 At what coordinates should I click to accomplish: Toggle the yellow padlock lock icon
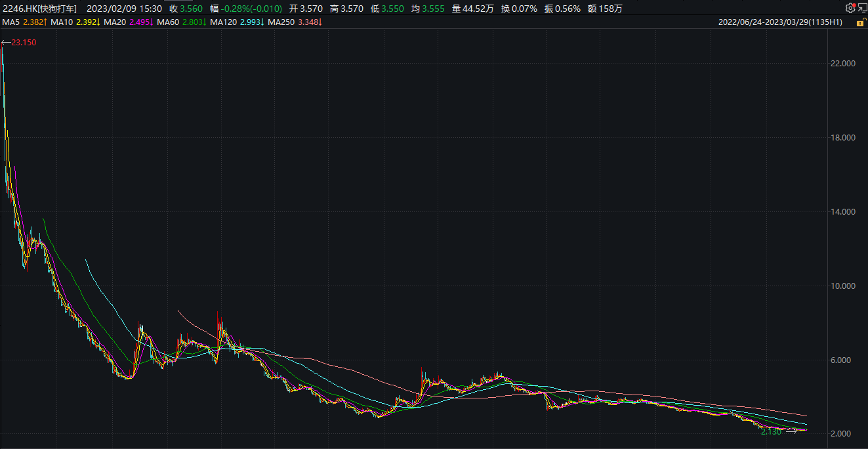(859, 22)
